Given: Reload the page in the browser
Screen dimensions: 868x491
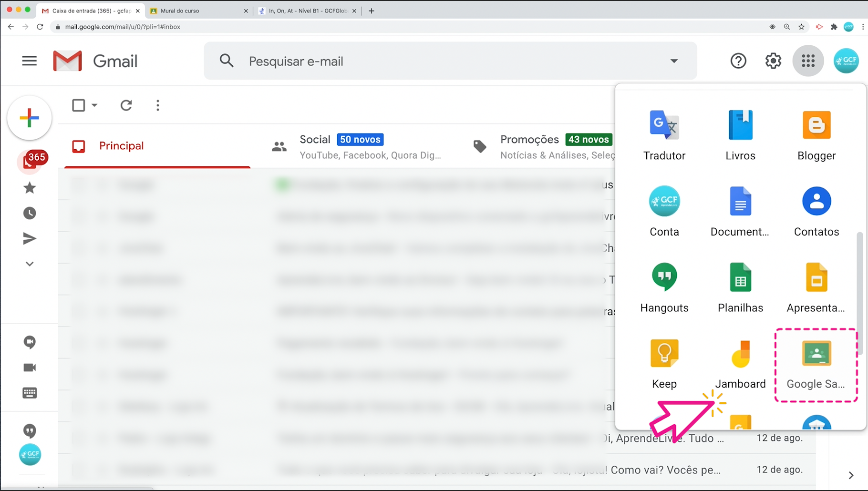Looking at the screenshot, I should tap(41, 27).
